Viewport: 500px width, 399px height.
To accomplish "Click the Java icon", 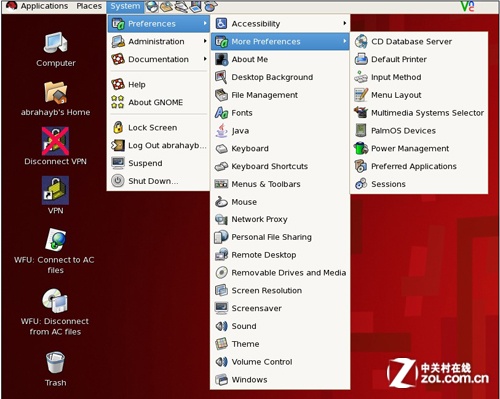I will pos(221,131).
